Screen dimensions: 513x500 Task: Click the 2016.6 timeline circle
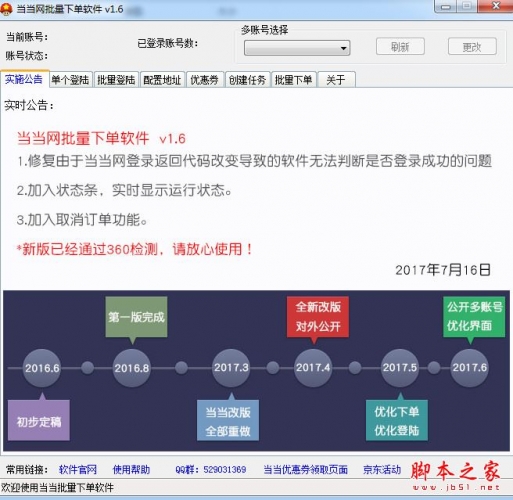pyautogui.click(x=42, y=368)
